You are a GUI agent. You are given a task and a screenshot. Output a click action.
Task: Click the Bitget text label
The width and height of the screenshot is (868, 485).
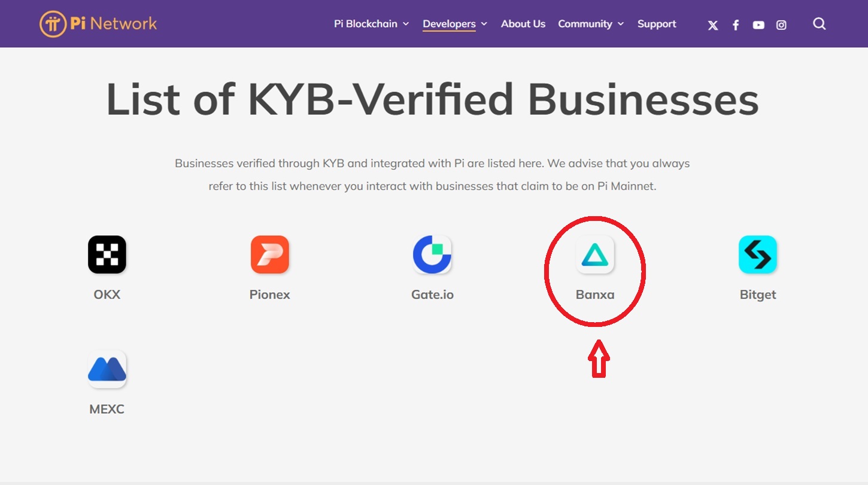pos(758,295)
